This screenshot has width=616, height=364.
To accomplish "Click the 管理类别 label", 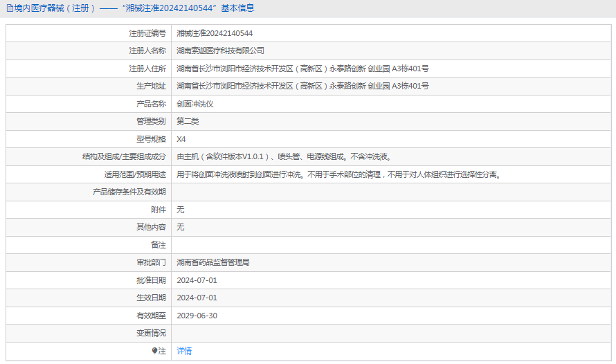I will pyautogui.click(x=151, y=121).
